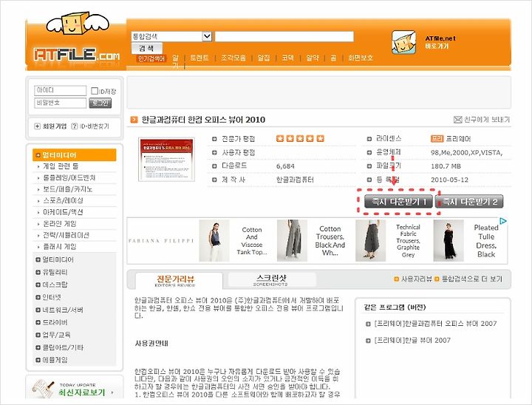Viewport: 532px width, 405px height.
Task: Open 스포츠/레이싱 subcategory
Action: coord(63,200)
